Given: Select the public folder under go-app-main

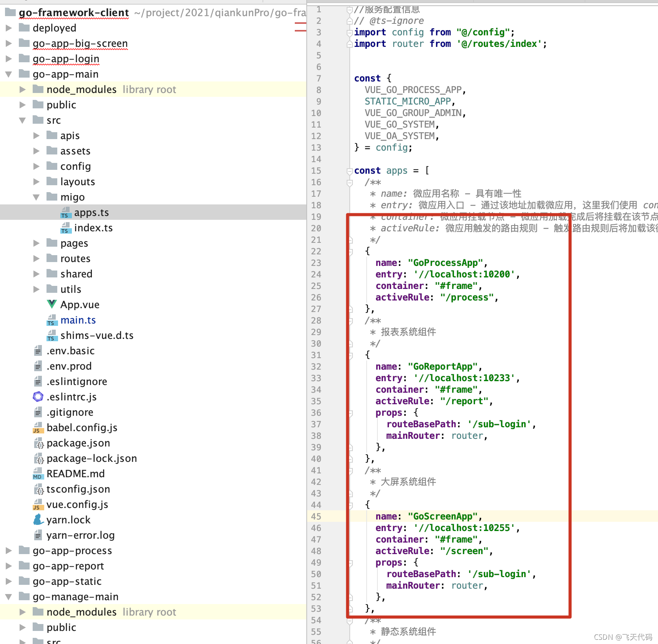Looking at the screenshot, I should (x=153, y=105).
